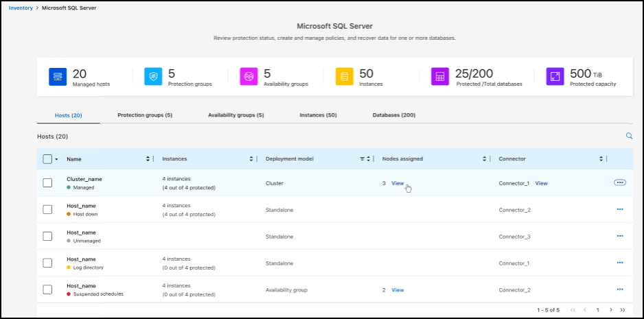Select the Host down row checkbox
This screenshot has height=319, width=644.
47,209
